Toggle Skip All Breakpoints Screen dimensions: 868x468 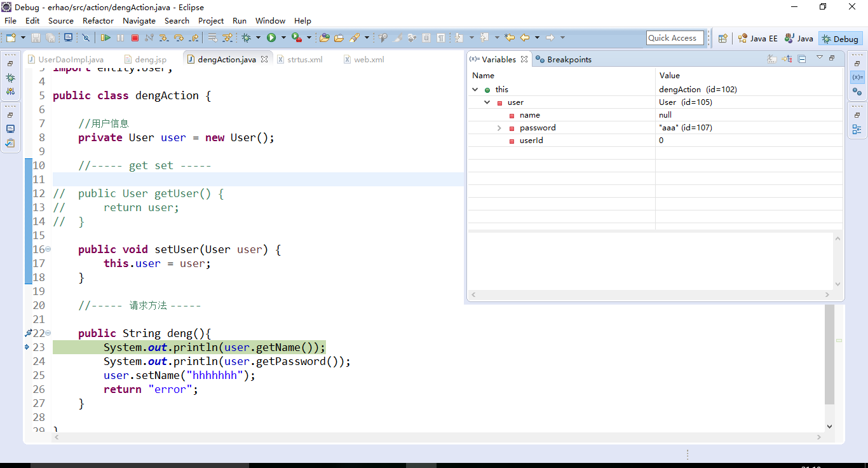coord(86,38)
